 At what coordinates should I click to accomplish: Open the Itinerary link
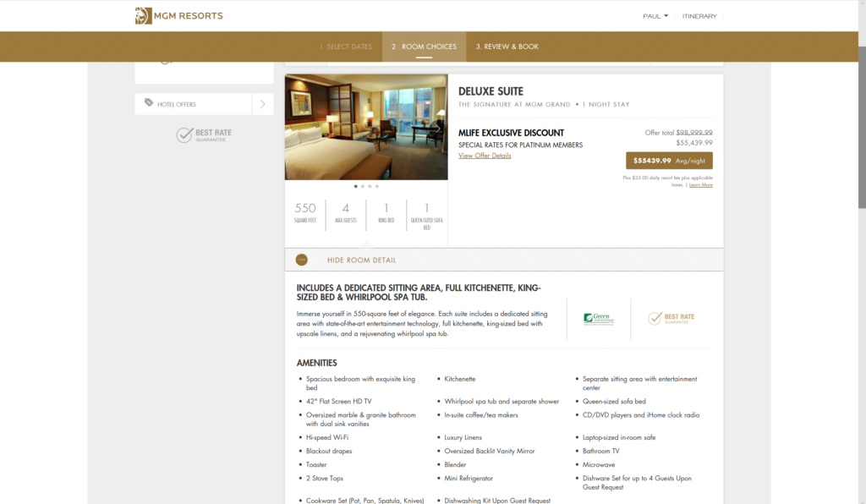[699, 16]
